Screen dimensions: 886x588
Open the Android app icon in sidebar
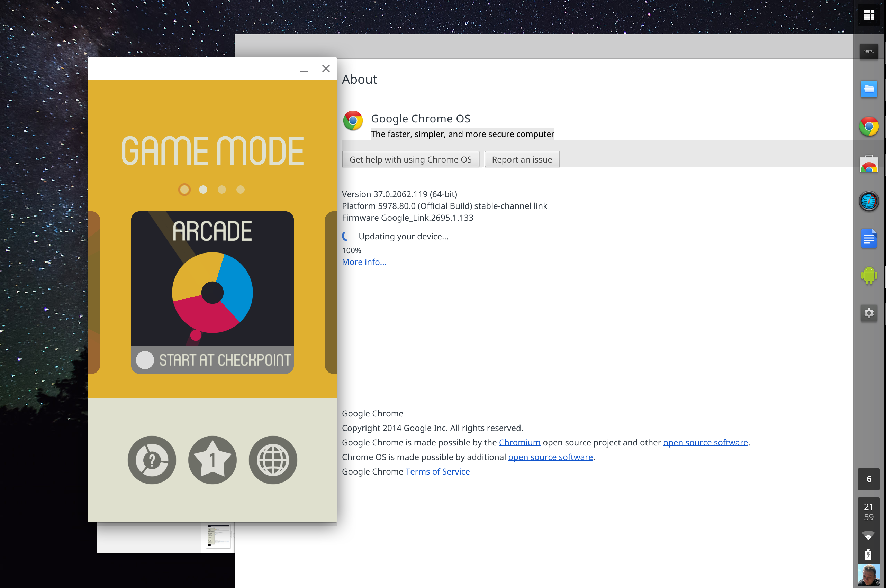coord(868,275)
